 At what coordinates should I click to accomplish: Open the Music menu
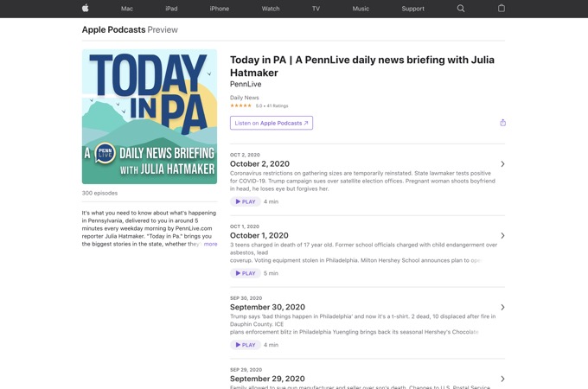[x=361, y=9]
